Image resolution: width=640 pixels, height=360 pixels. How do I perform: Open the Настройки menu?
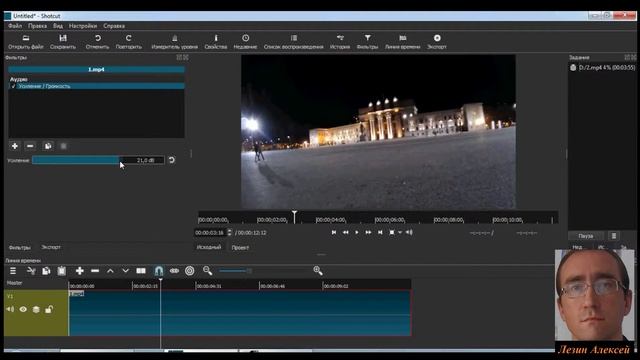point(83,26)
